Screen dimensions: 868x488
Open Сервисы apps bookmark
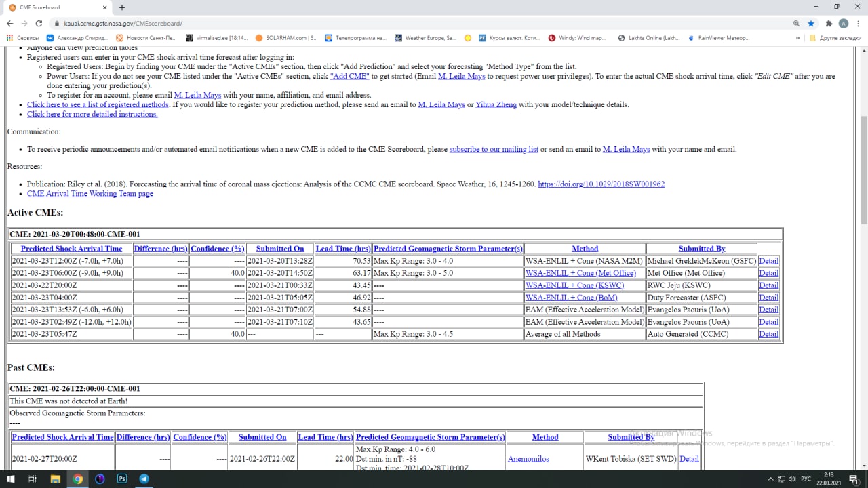click(22, 38)
